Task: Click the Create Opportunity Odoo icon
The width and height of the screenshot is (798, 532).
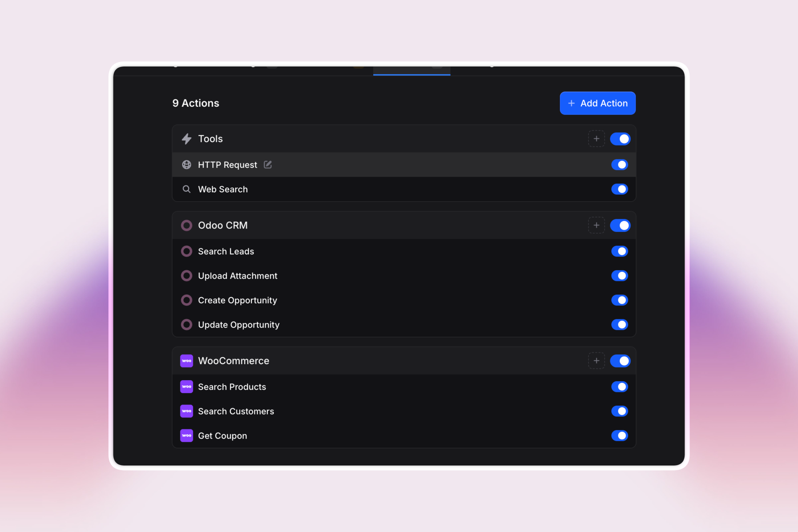Action: tap(187, 300)
